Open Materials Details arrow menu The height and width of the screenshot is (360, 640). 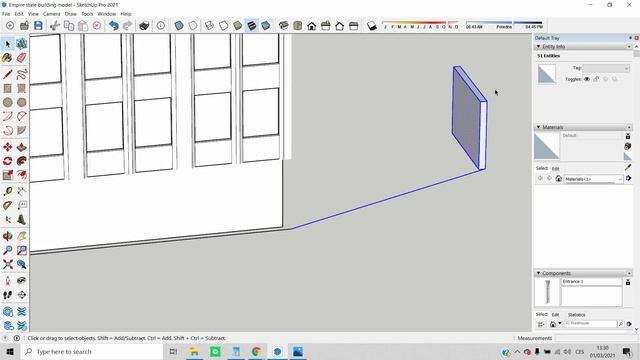tap(629, 178)
